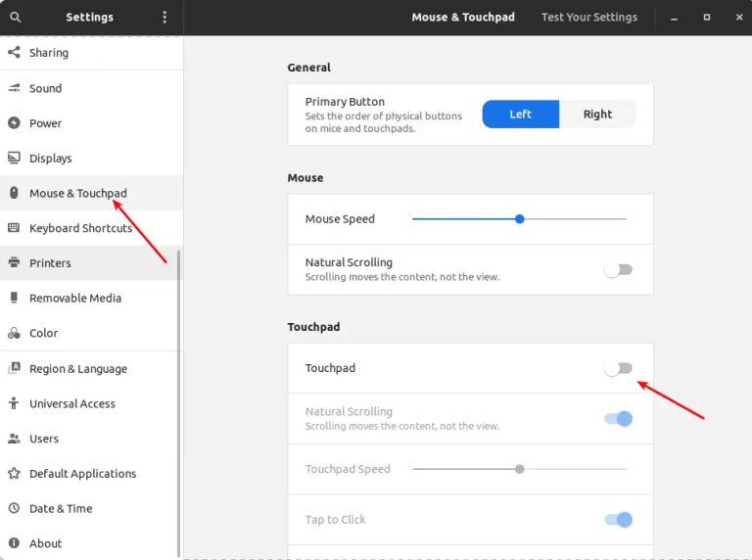
Task: Click the keyboard icon for Keyboard Shortcuts
Action: click(x=14, y=228)
